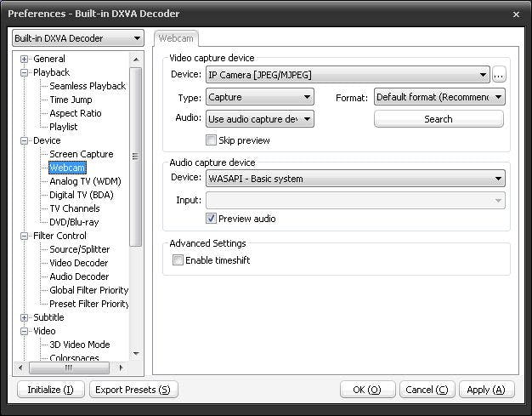Confirm with the OK (O) button
Viewport: 532px width, 416px height.
[x=367, y=390]
